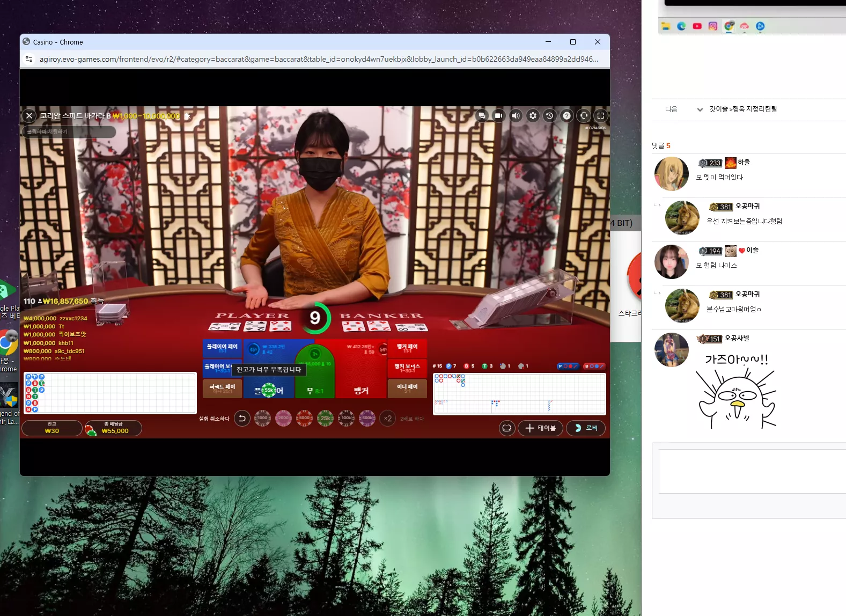846x616 pixels.
Task: Bet on Banker Pair (뱅커 페어)
Action: [x=407, y=348]
